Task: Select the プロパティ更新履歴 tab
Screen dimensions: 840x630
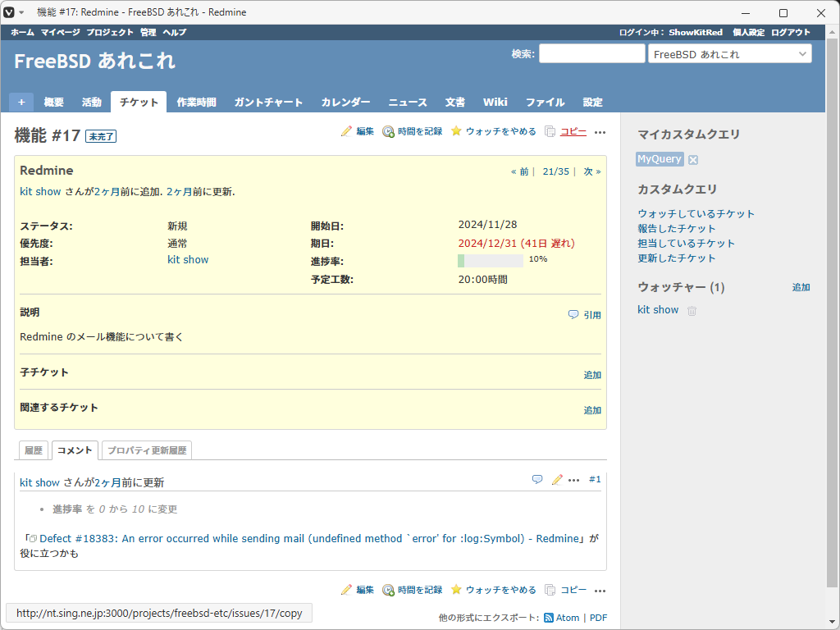Action: pyautogui.click(x=148, y=450)
